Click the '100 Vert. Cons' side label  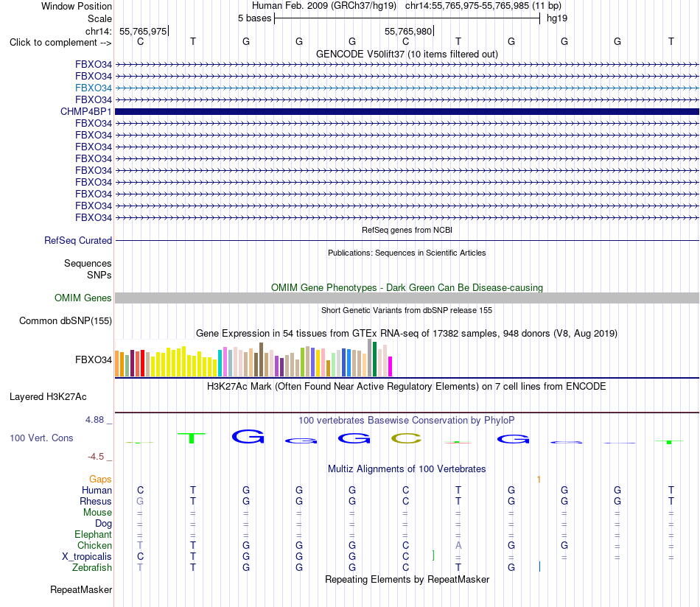(41, 438)
